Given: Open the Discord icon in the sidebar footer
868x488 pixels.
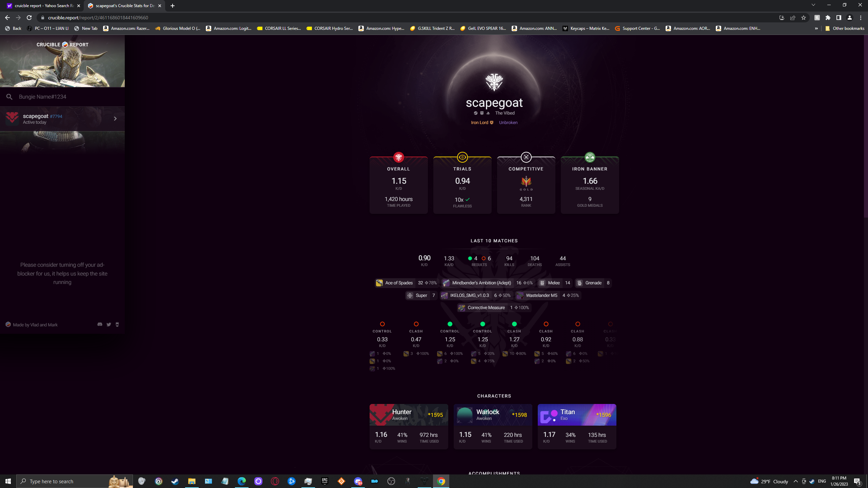Looking at the screenshot, I should coord(100,324).
